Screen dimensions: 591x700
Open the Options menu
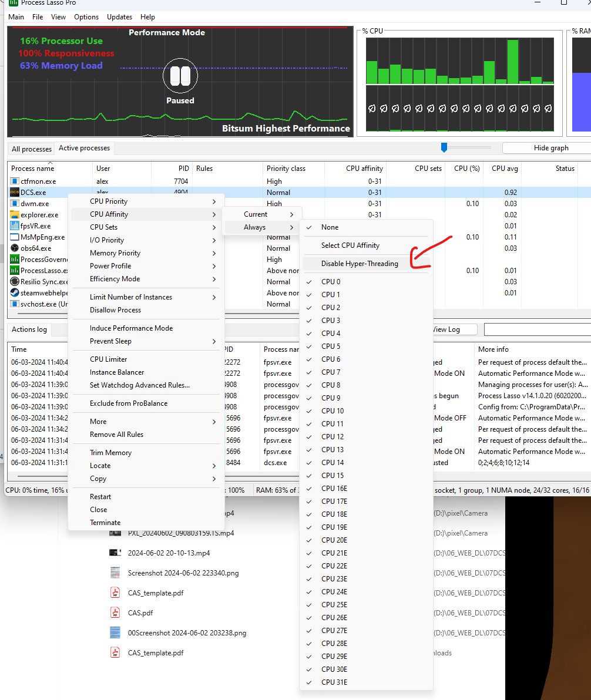[86, 17]
